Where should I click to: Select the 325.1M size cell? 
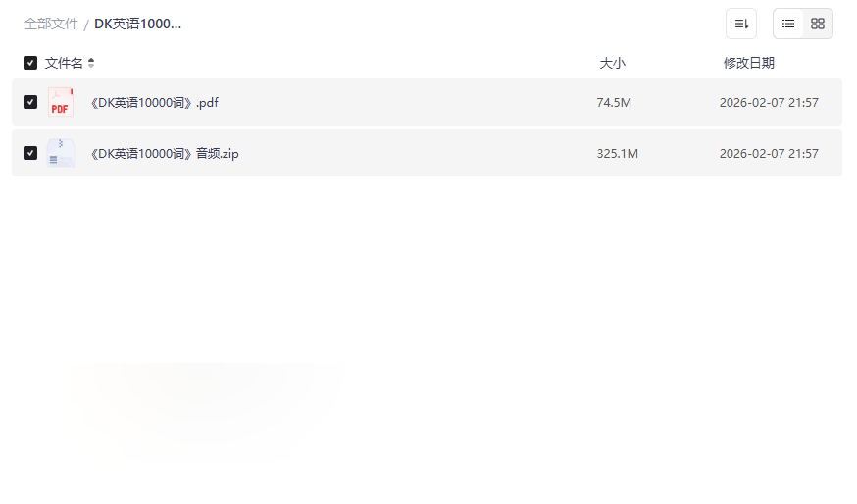(x=617, y=154)
